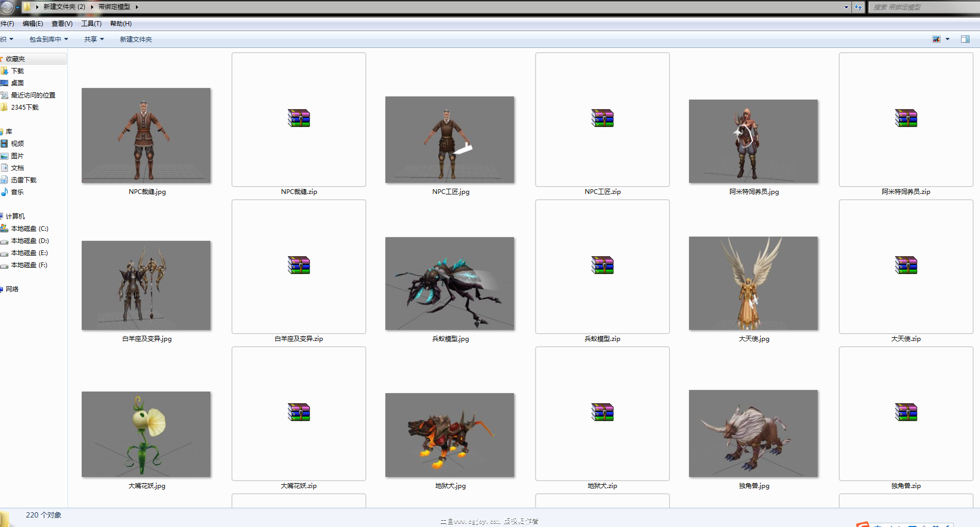Open the 迅雷下载 library
980x527 pixels.
tap(23, 180)
